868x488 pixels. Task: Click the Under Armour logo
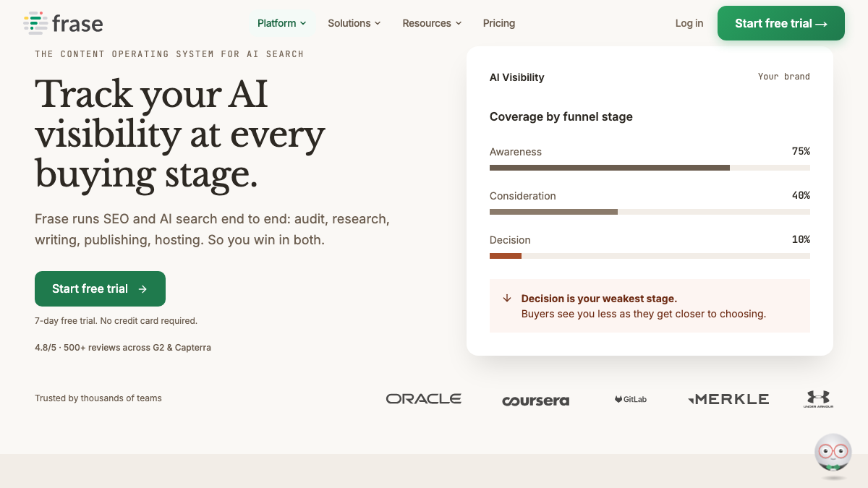point(818,399)
